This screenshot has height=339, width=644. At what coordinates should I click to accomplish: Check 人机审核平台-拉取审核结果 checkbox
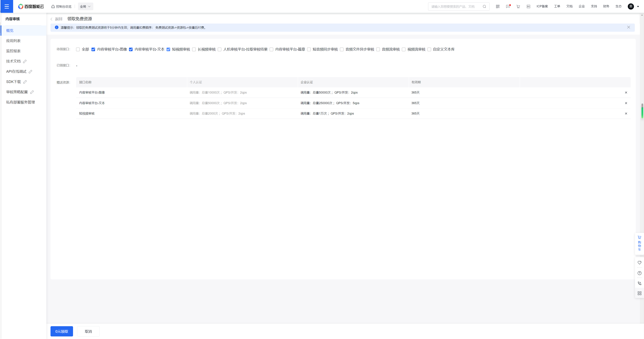tap(219, 50)
